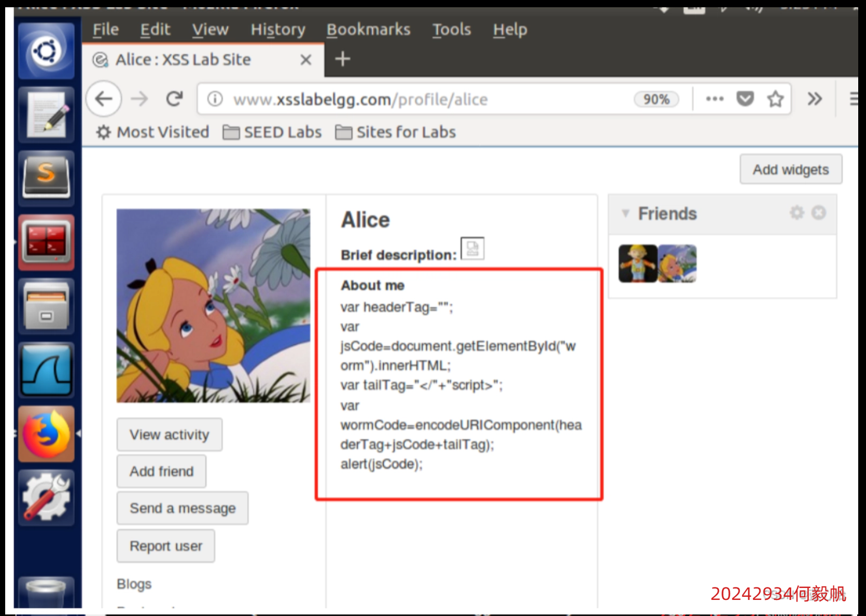
Task: Save page to Pocket
Action: pyautogui.click(x=745, y=99)
